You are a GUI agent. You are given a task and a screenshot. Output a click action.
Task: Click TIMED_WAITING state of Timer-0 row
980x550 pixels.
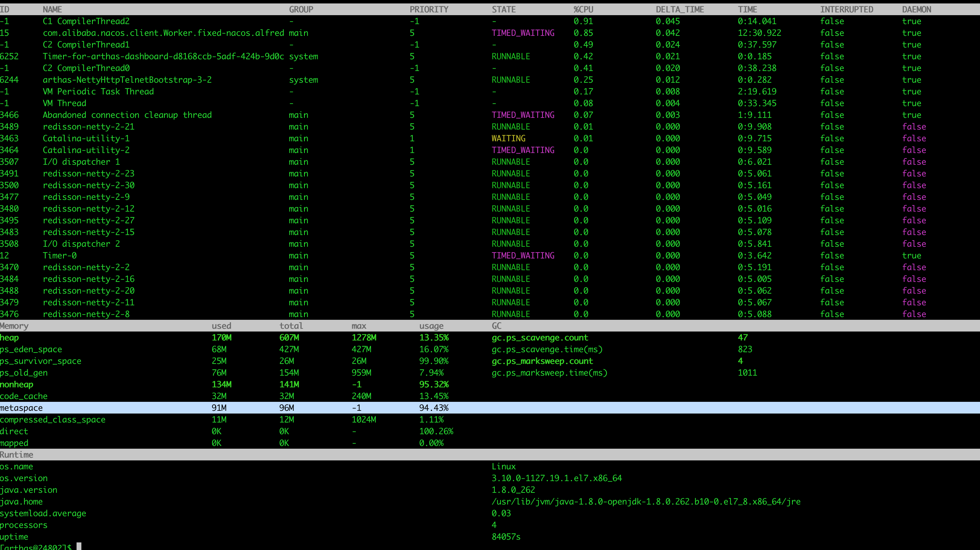tap(523, 256)
